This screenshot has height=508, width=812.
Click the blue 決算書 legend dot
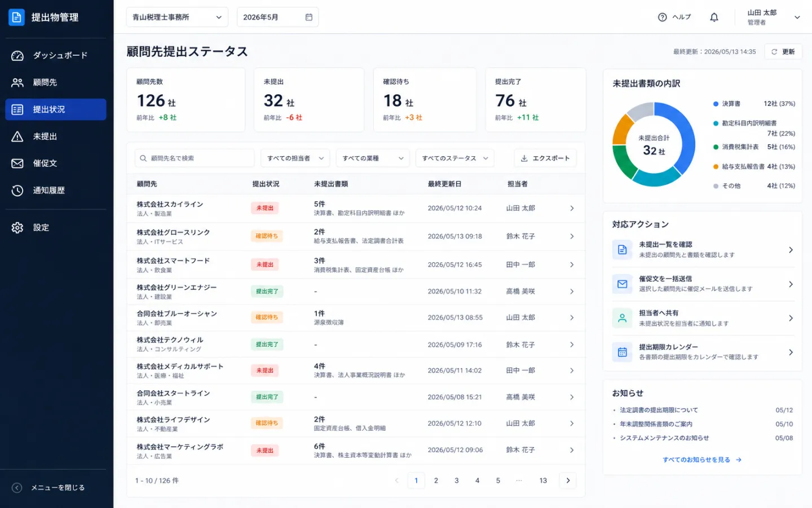pos(716,104)
